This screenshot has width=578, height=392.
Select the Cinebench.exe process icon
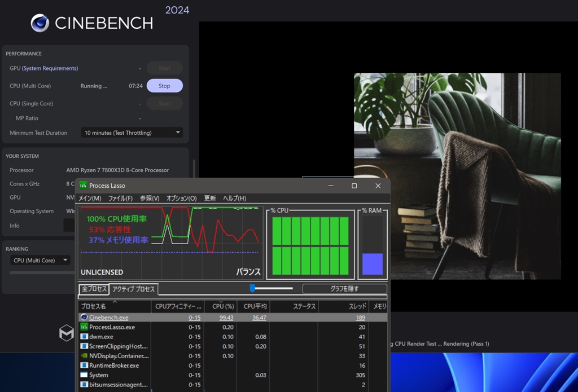pos(84,318)
